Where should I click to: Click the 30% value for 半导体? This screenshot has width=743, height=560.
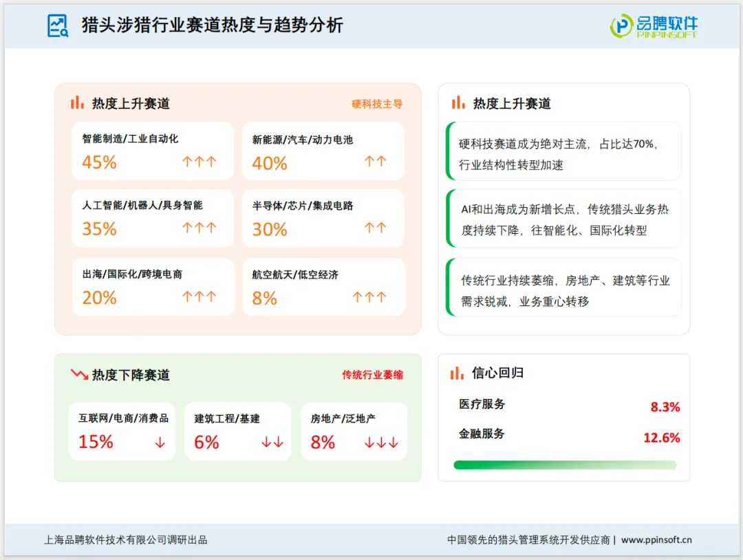(270, 229)
